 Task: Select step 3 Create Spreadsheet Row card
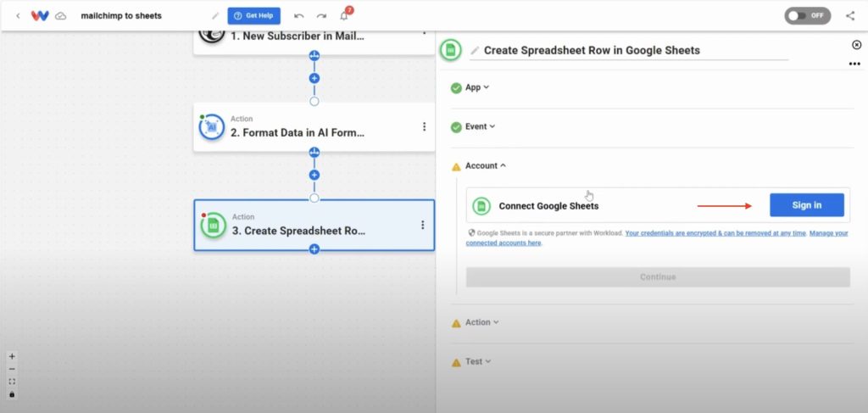coord(314,225)
